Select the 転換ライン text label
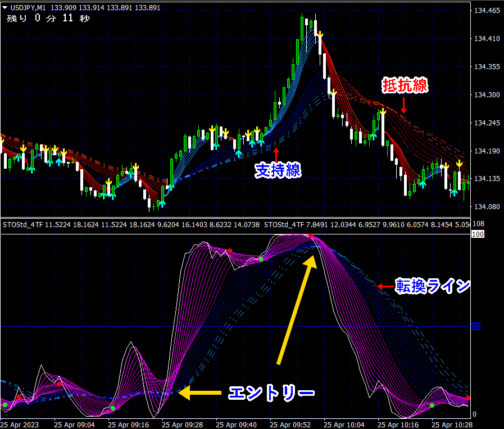504x429 pixels. (432, 286)
